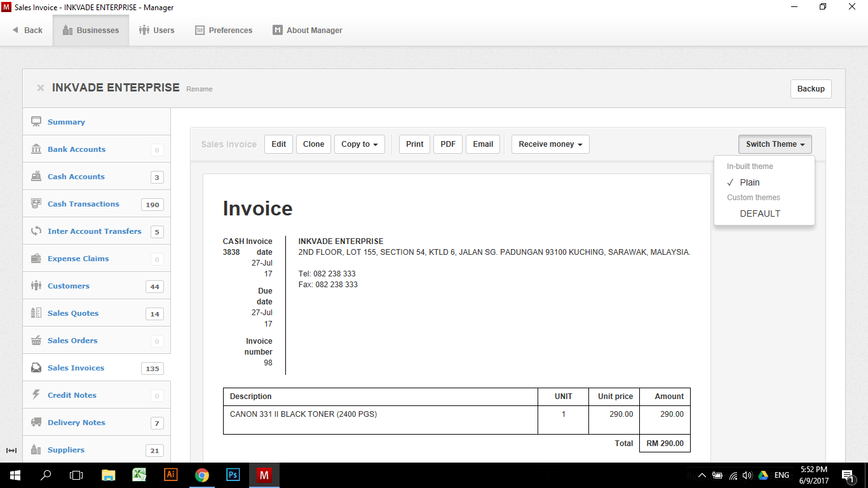This screenshot has height=488, width=868.
Task: Open Sales Orders via basket icon
Action: pyautogui.click(x=36, y=341)
